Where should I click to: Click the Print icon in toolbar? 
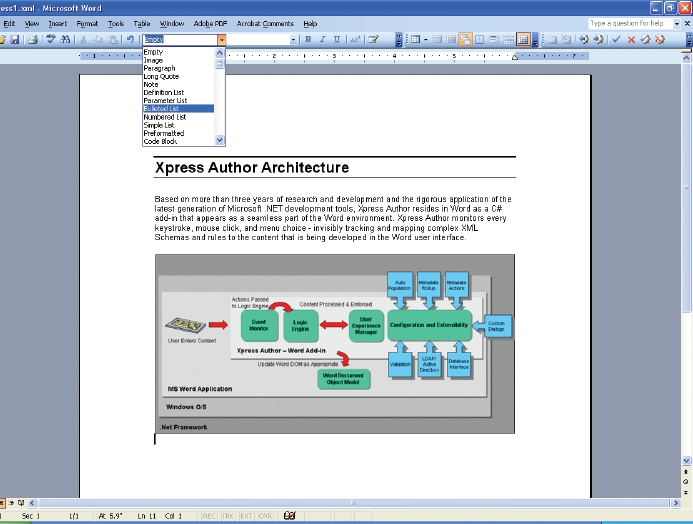click(x=33, y=40)
